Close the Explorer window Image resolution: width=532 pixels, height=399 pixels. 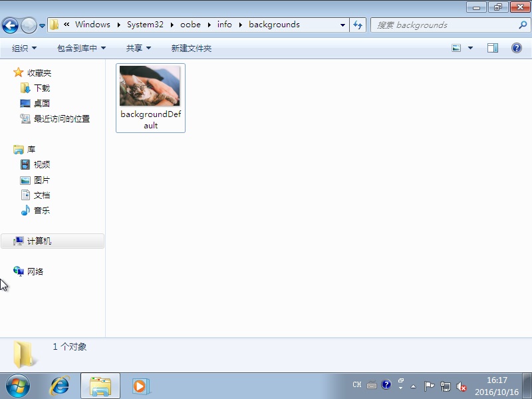click(x=520, y=7)
